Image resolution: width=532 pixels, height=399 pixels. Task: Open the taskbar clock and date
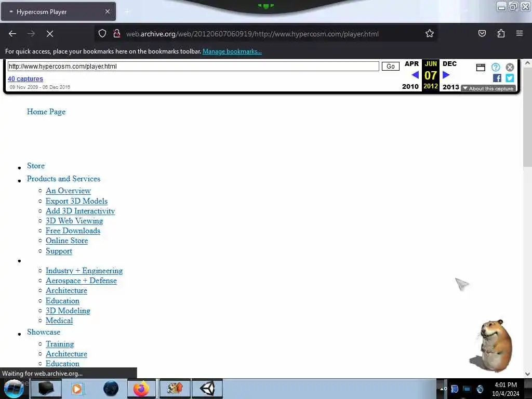click(x=506, y=389)
